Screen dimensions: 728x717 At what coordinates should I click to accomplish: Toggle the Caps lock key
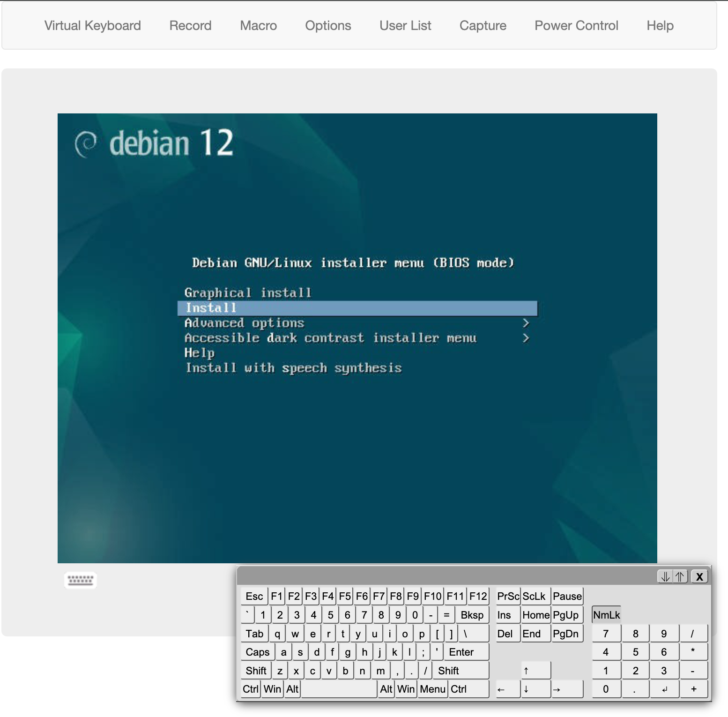[257, 652]
